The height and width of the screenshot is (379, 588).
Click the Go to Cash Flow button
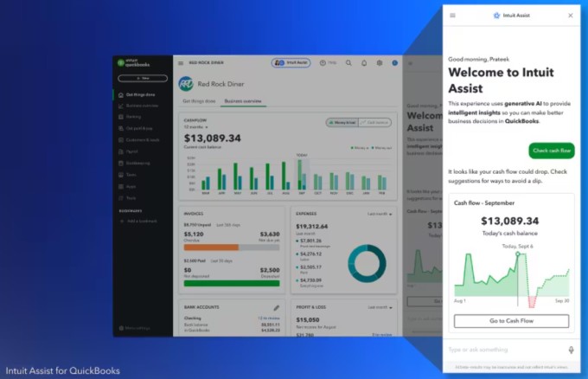(511, 321)
